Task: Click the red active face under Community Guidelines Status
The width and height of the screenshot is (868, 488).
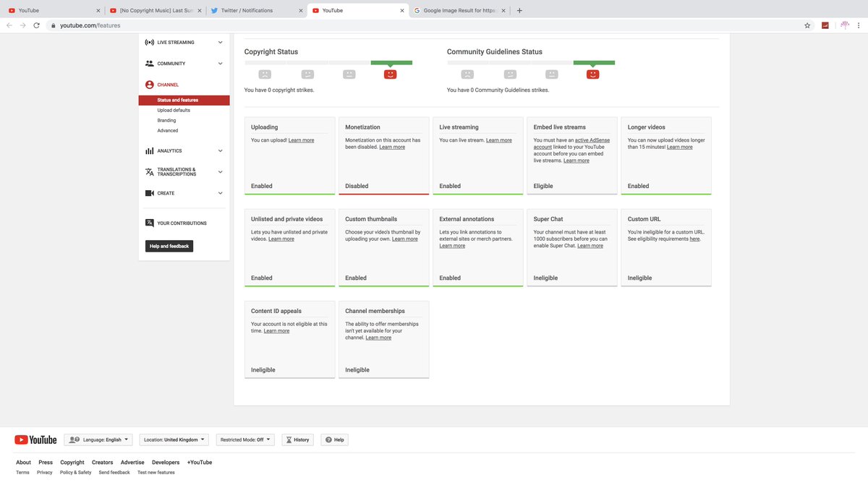Action: coord(593,74)
